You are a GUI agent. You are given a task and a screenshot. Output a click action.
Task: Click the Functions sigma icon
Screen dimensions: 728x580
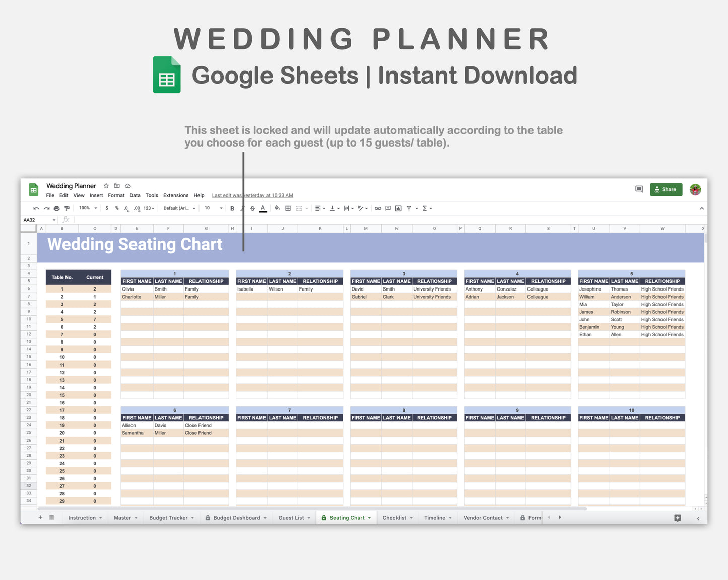pos(425,208)
